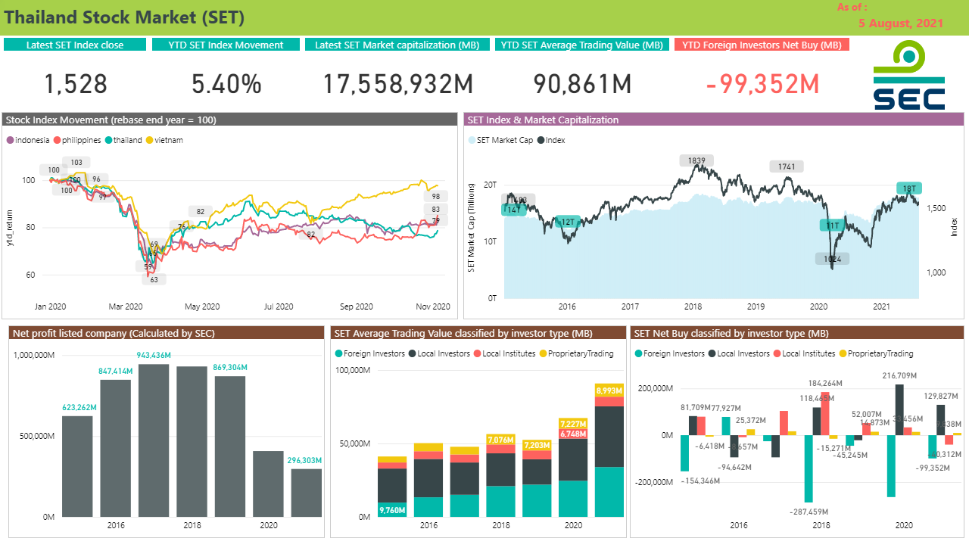Click SET Average Trading Value chart title bar
969x560 pixels.
[x=477, y=333]
